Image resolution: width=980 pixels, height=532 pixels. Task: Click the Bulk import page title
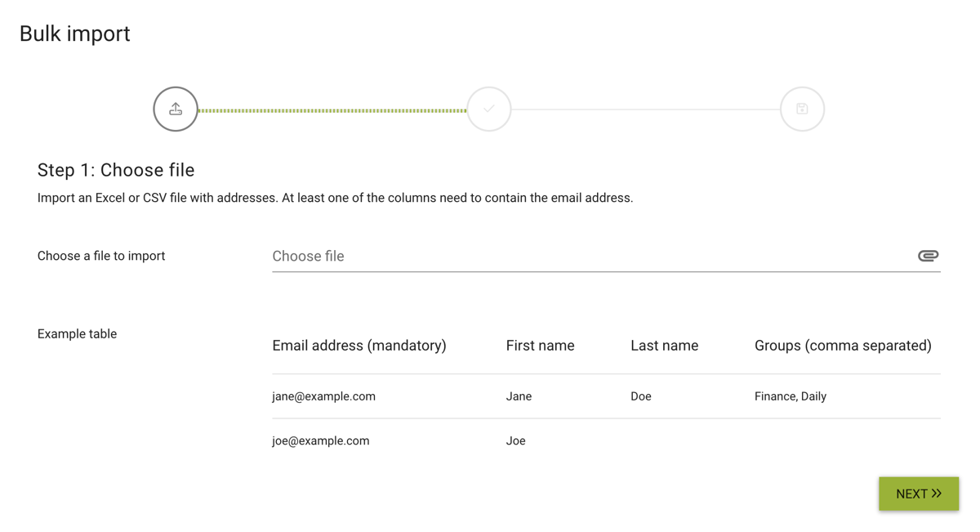[x=75, y=34]
